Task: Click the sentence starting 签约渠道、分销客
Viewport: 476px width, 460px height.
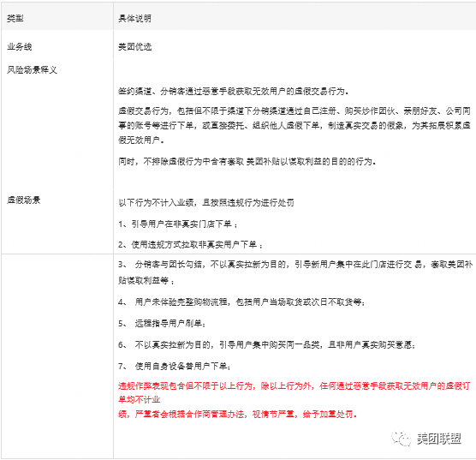Action: coord(233,91)
